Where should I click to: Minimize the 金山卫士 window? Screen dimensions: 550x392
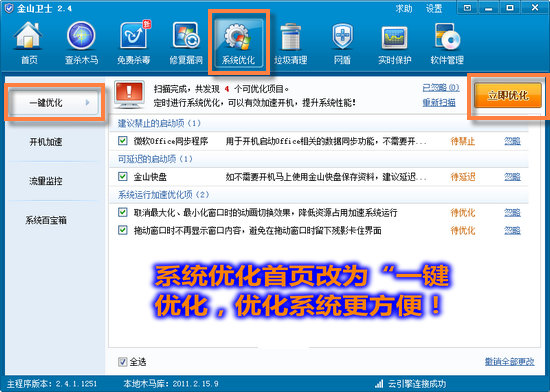pos(488,8)
